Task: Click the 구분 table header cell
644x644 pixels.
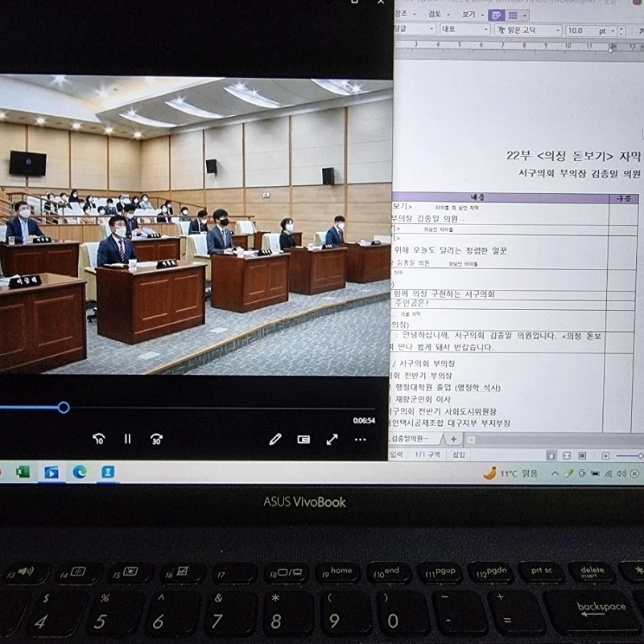Action: click(624, 198)
